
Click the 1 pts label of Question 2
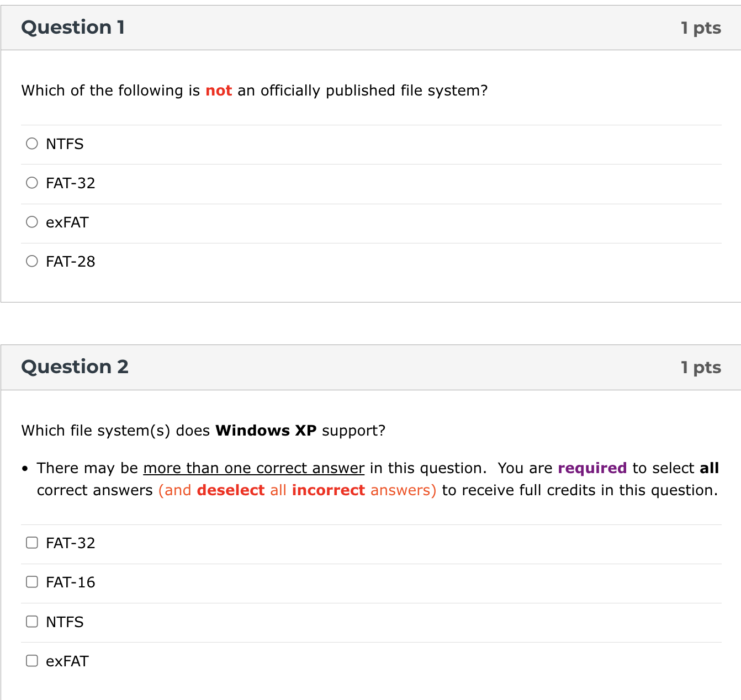pos(701,368)
